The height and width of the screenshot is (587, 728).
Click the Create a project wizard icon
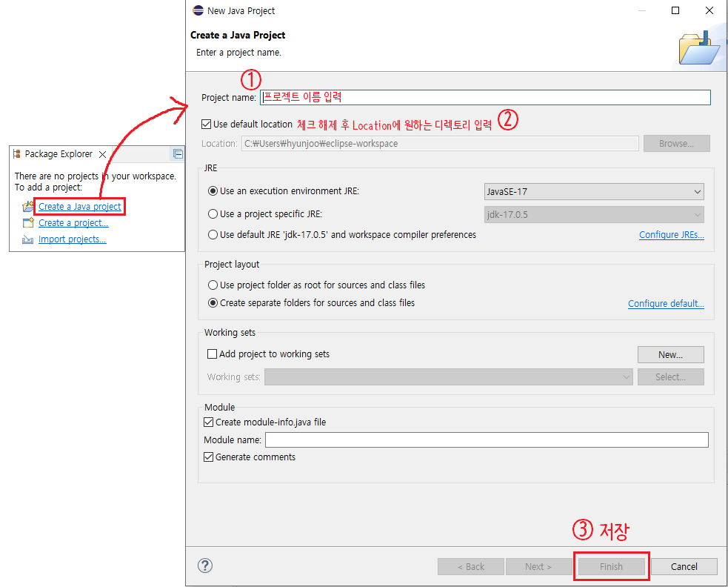(28, 222)
